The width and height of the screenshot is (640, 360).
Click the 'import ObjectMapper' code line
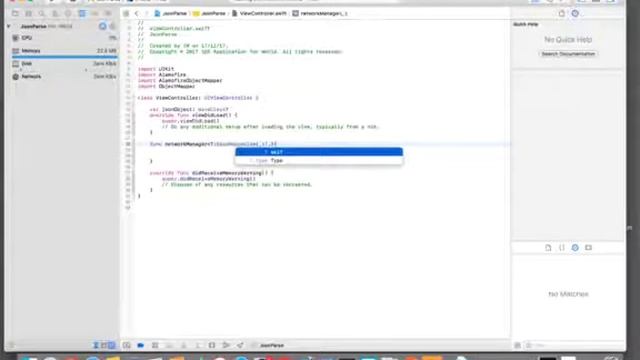coord(166,86)
